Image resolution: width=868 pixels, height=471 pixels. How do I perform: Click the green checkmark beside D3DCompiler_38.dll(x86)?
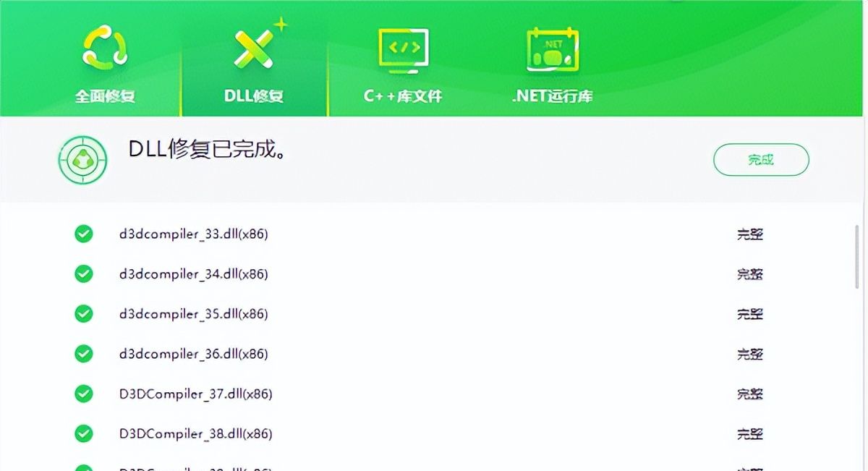83,434
